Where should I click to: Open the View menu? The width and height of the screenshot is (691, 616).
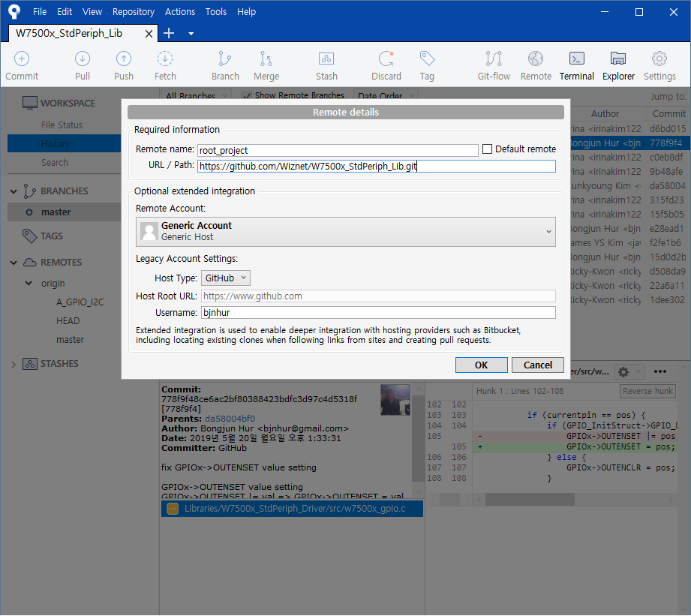click(92, 11)
